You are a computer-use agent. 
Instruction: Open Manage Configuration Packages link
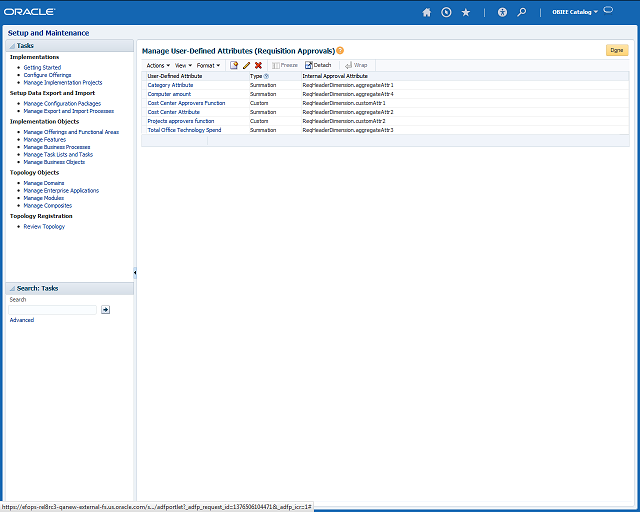[62, 104]
